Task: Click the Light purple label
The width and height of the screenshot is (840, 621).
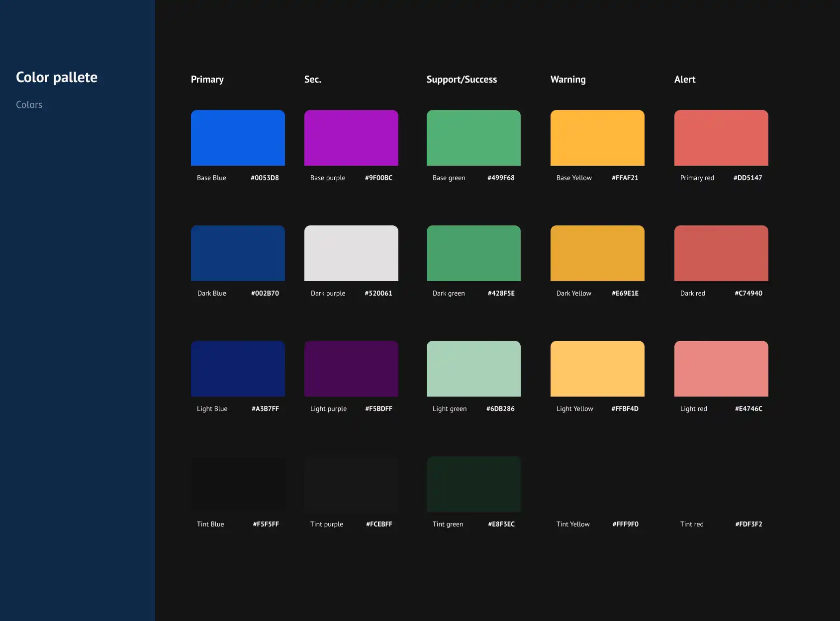Action: tap(328, 409)
